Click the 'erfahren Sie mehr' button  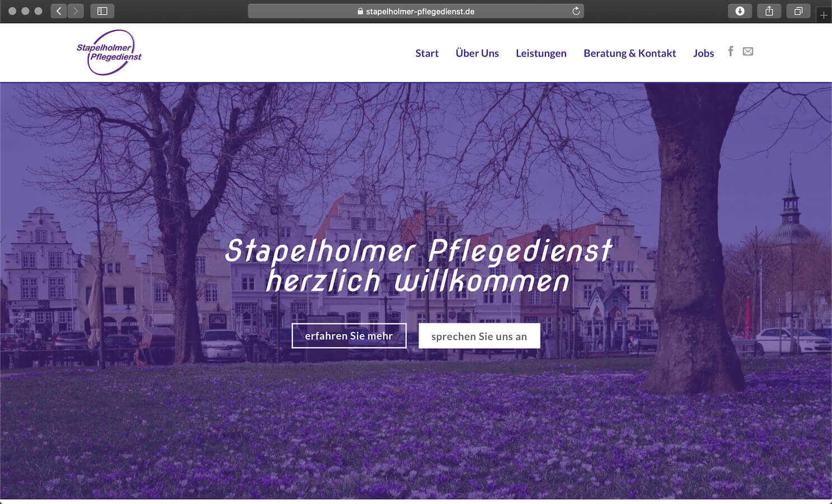point(349,336)
